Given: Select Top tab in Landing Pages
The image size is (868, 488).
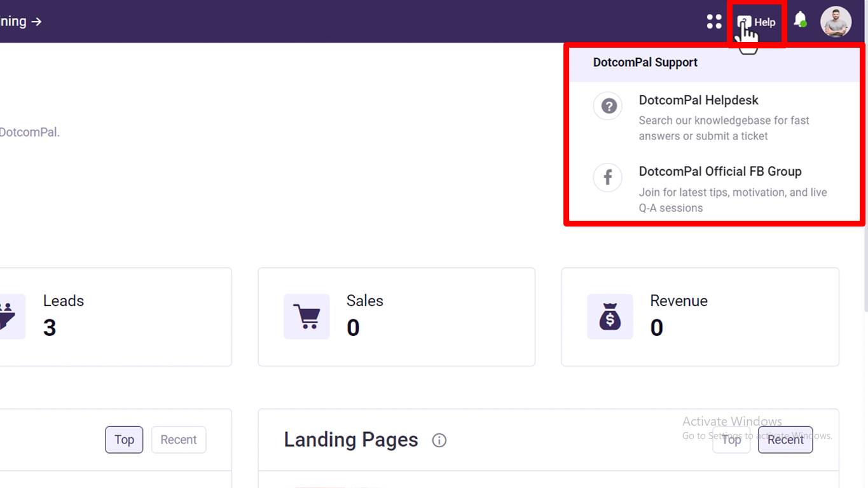Looking at the screenshot, I should pyautogui.click(x=731, y=440).
